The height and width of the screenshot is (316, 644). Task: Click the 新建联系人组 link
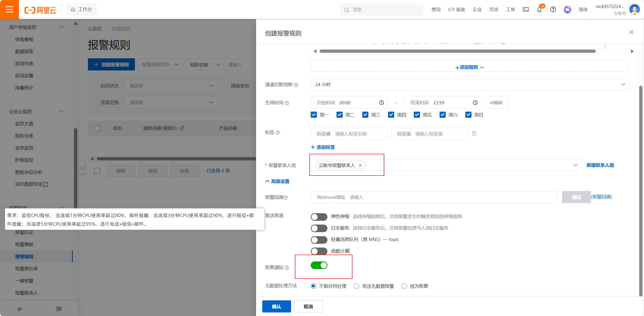tap(600, 165)
